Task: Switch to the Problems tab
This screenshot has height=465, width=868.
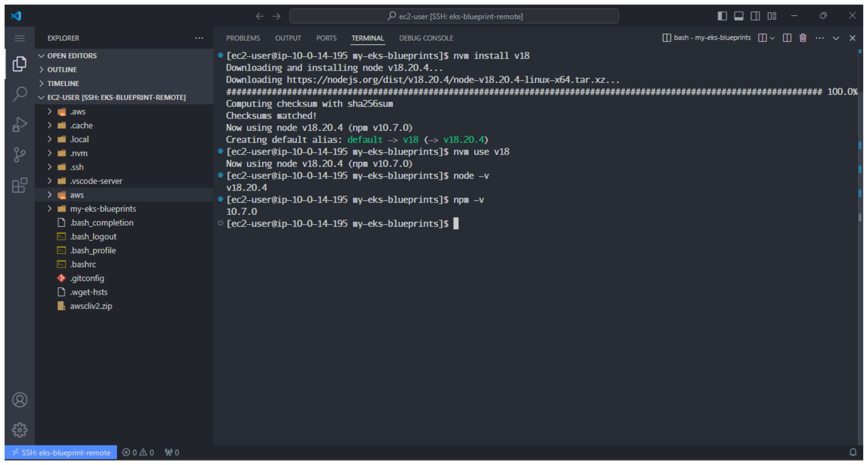Action: click(243, 38)
